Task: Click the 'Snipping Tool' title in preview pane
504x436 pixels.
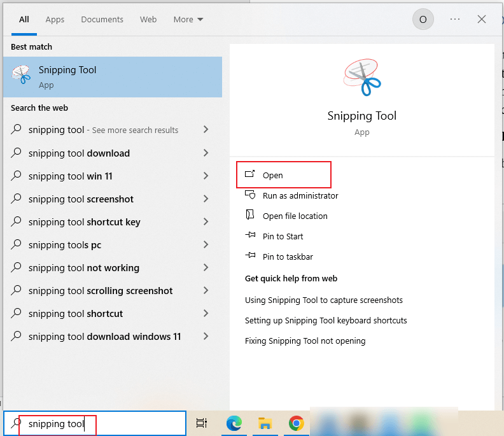Action: pos(362,116)
